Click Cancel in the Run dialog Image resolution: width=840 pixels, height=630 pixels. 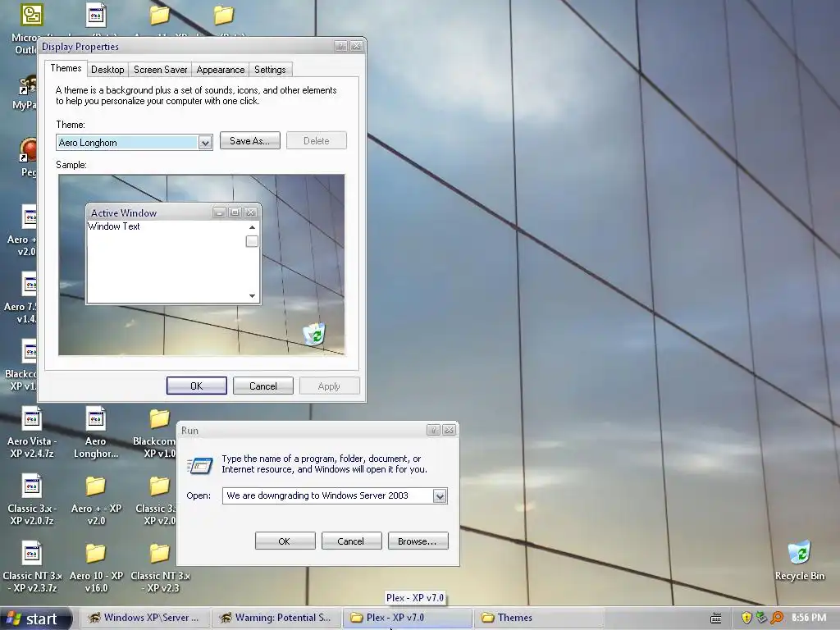click(351, 541)
